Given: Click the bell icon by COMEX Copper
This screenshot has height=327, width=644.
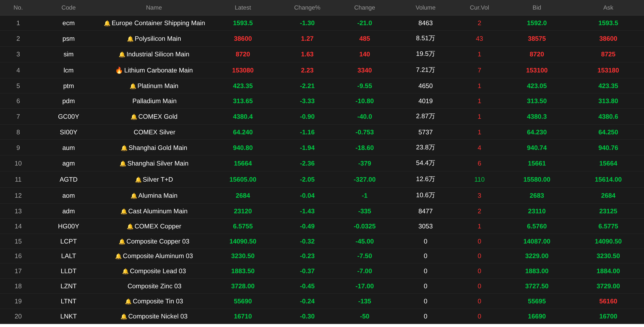Looking at the screenshot, I should (x=130, y=226).
